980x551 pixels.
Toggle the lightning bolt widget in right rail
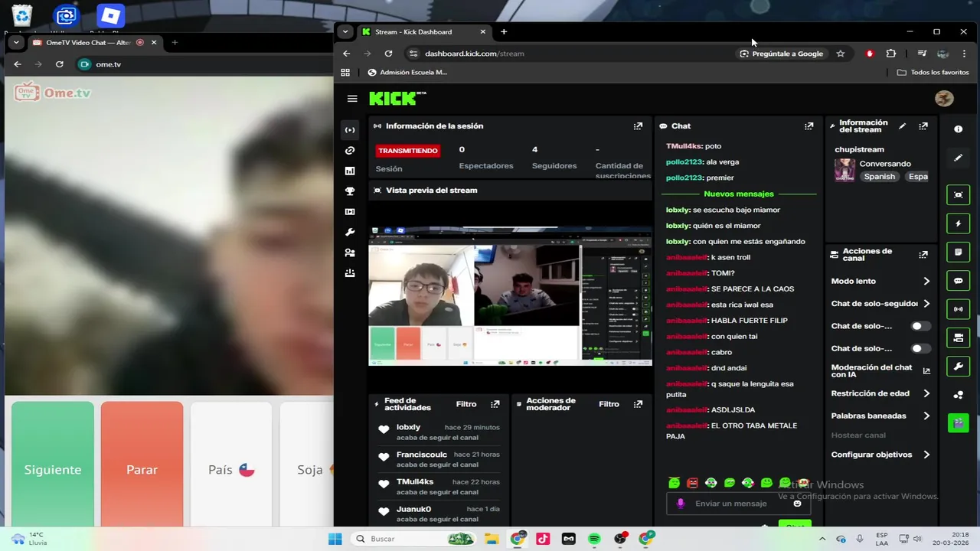tap(959, 223)
